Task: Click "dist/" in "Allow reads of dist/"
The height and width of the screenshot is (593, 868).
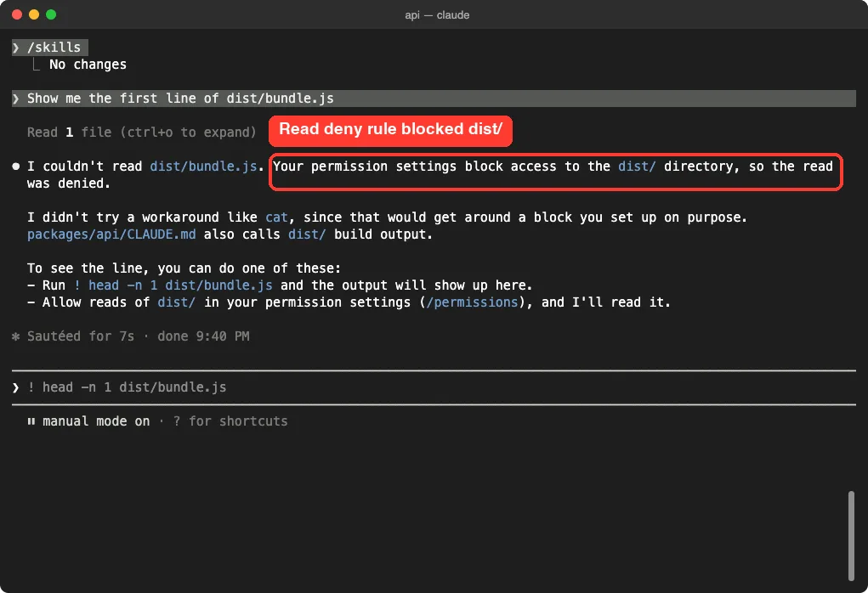Action: 177,302
